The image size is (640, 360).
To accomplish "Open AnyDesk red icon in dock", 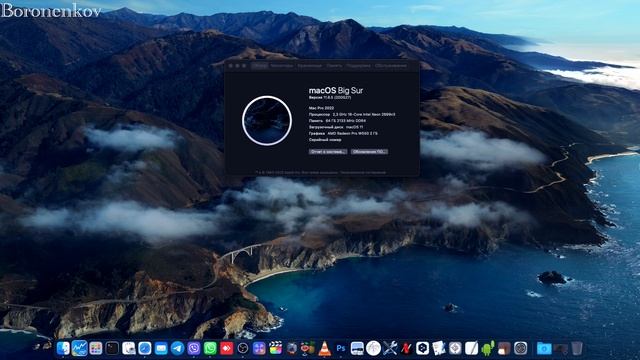I will (x=227, y=348).
